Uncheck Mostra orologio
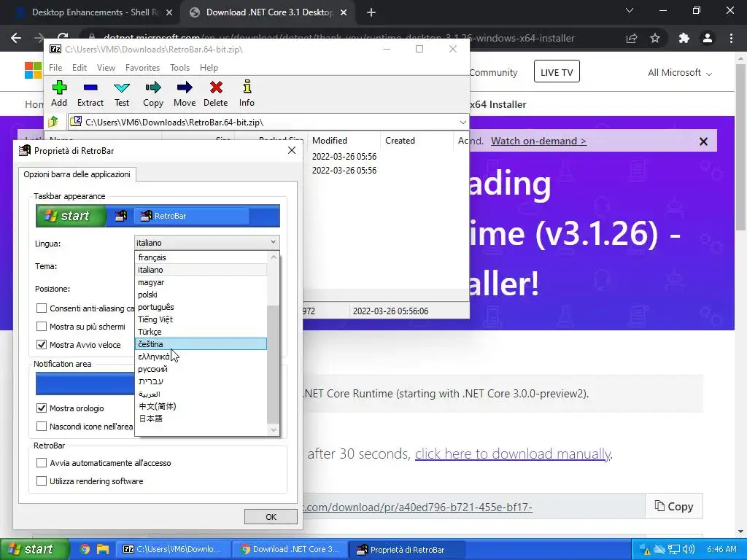This screenshot has height=560, width=747. pyautogui.click(x=42, y=408)
